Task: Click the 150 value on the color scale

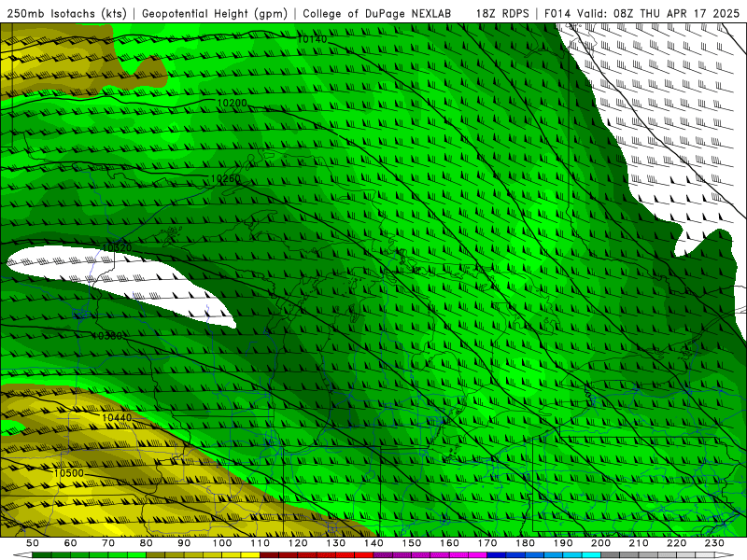Action: pyautogui.click(x=412, y=543)
